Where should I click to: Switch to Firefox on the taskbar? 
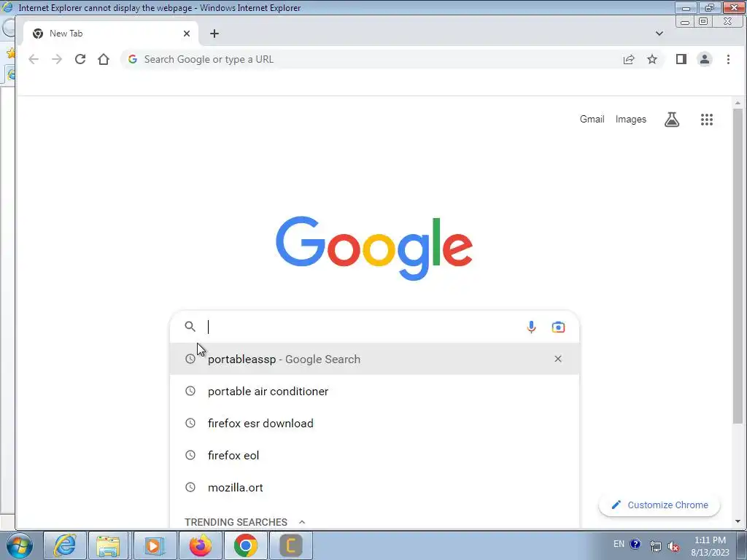(x=200, y=545)
